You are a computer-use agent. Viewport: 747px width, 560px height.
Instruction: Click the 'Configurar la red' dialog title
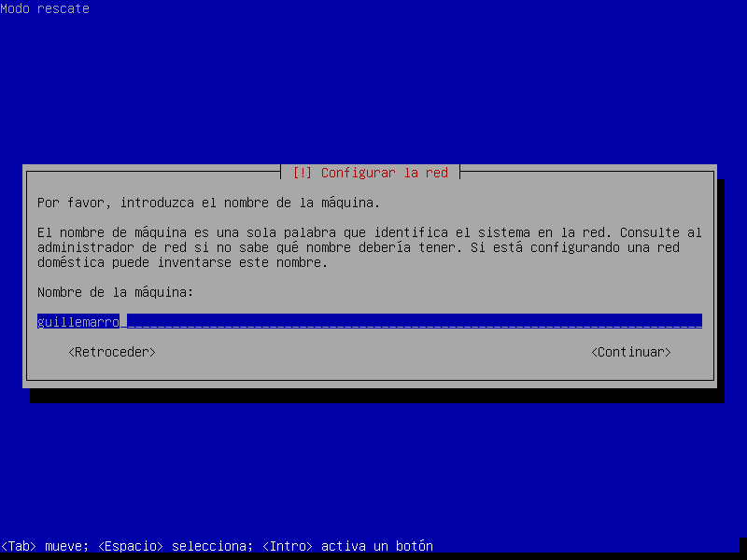point(370,173)
